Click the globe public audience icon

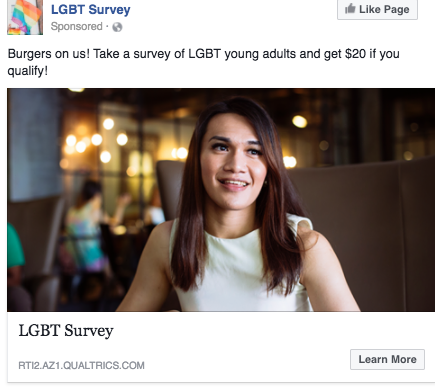[x=117, y=27]
